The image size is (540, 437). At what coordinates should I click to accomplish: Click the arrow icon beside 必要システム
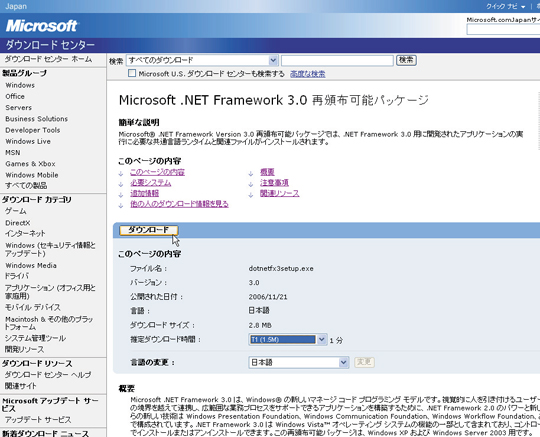coord(121,184)
